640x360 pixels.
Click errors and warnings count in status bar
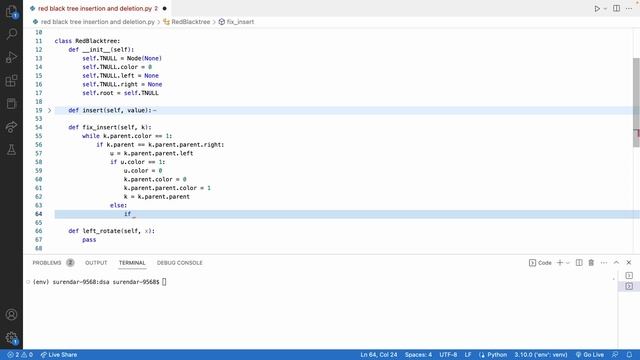pos(20,355)
